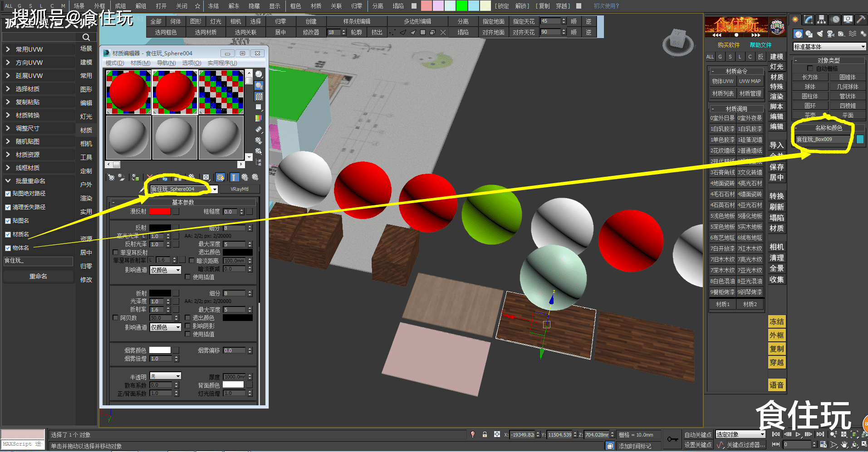Open the 材质(M) menu
Screen dimensions: 868x452
coord(140,63)
